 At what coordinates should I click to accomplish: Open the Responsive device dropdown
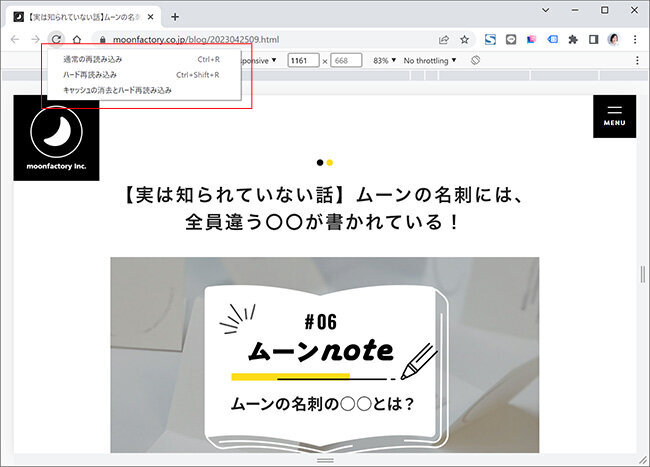click(259, 60)
